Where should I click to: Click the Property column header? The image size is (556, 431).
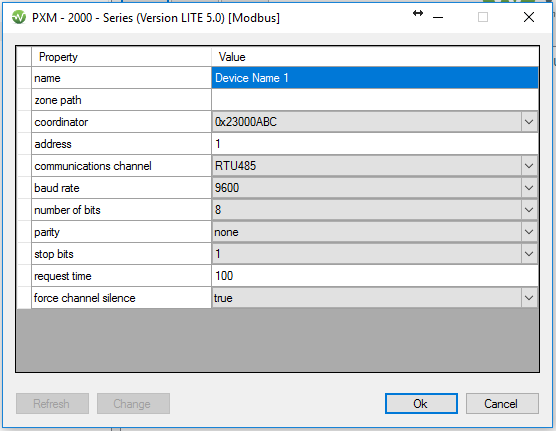[121, 57]
